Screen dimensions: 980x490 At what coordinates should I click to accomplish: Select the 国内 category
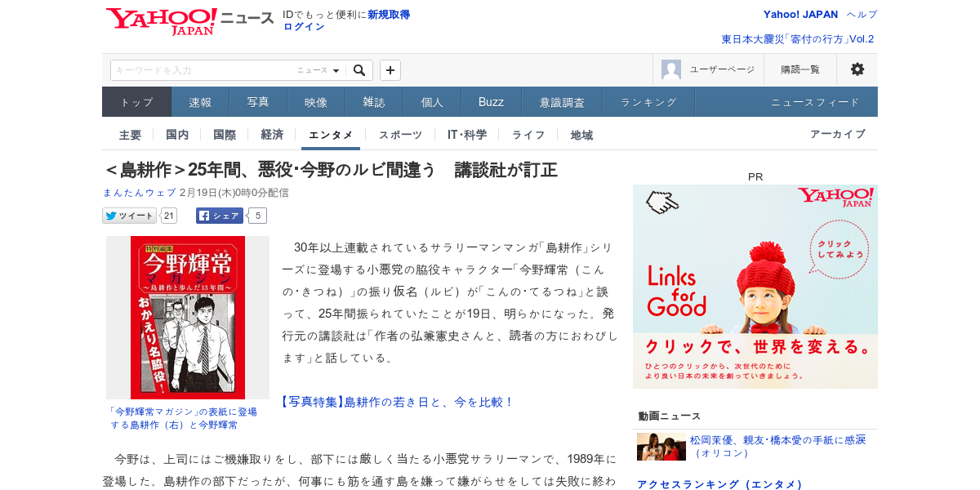tap(177, 135)
